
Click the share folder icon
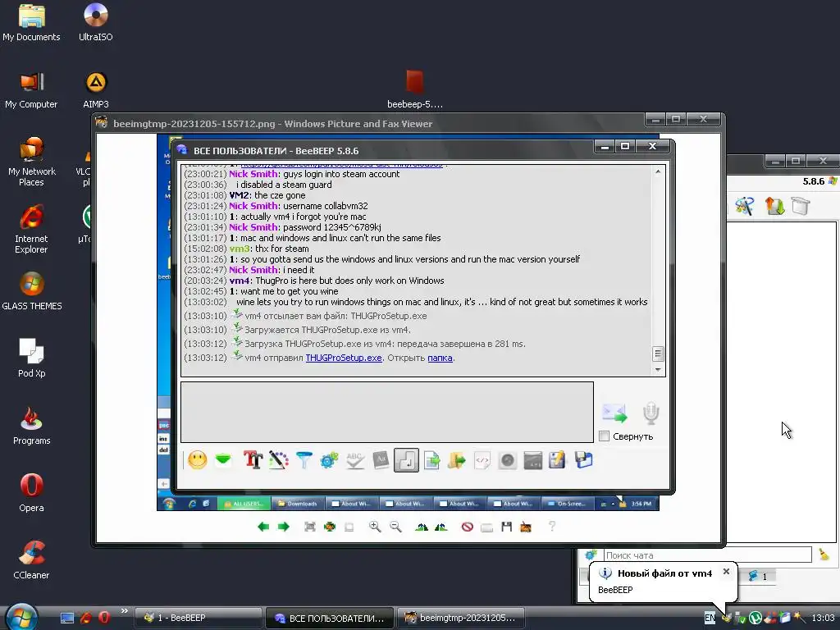(x=456, y=460)
